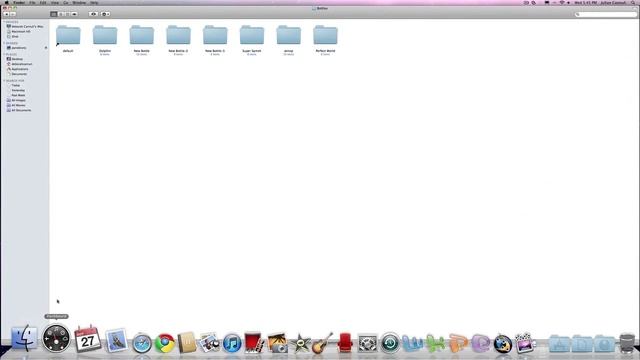This screenshot has width=640, height=360.
Task: Select the winxp folder
Action: 289,36
